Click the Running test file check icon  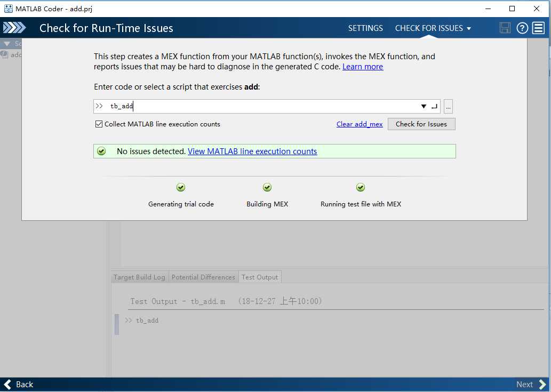pos(361,187)
